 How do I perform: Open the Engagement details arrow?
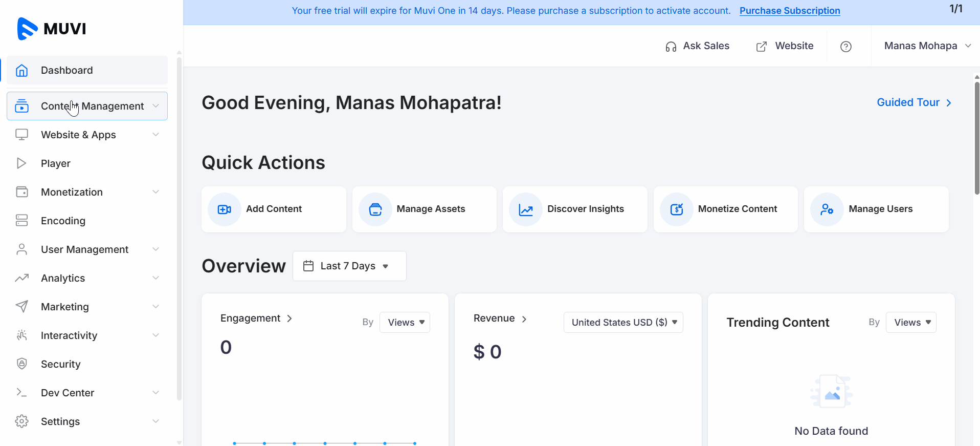(x=289, y=318)
